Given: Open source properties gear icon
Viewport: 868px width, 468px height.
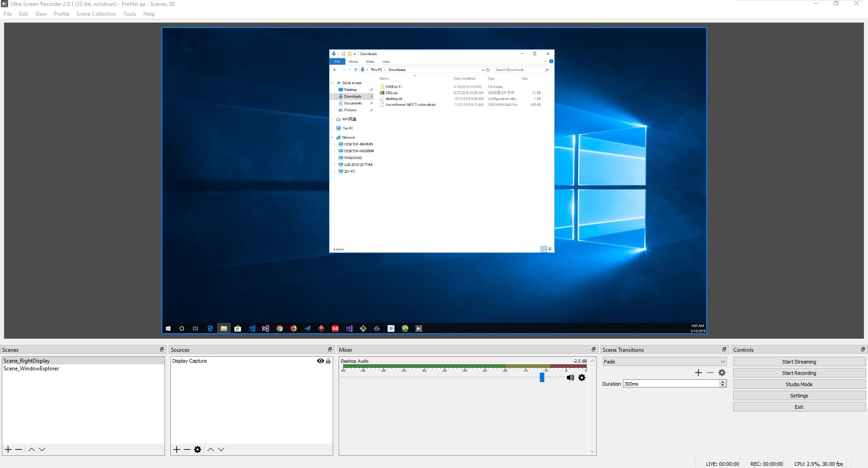Looking at the screenshot, I should (198, 449).
